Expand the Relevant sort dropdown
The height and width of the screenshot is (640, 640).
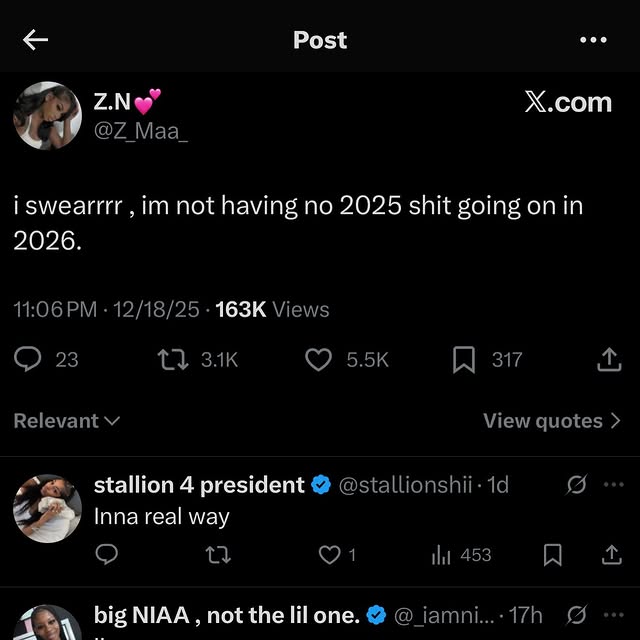tap(66, 421)
